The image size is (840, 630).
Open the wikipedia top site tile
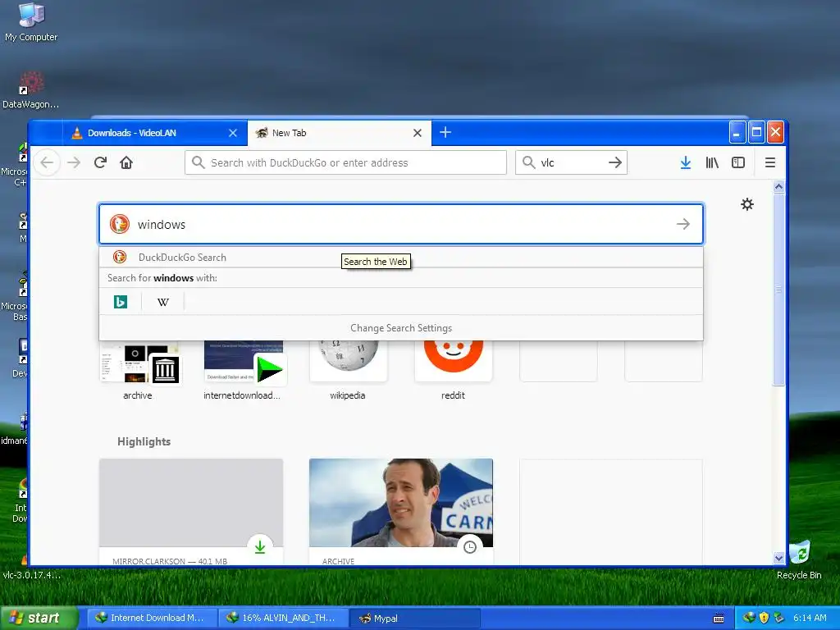click(348, 370)
